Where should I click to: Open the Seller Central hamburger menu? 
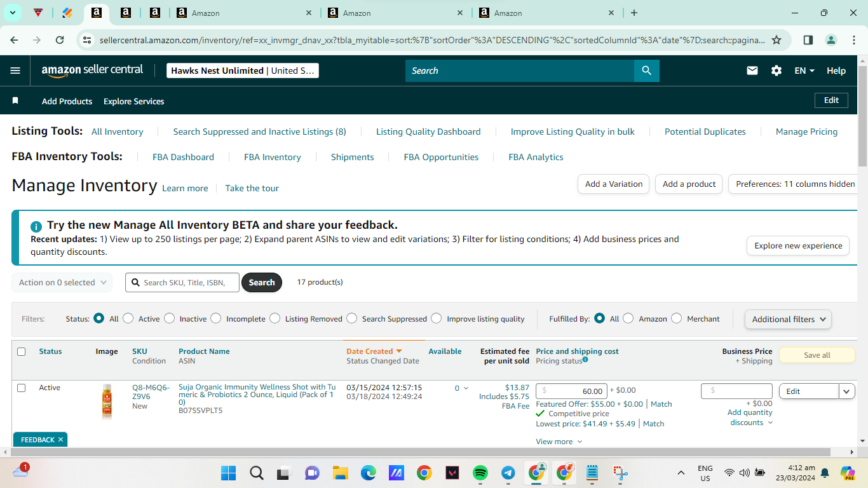click(15, 71)
